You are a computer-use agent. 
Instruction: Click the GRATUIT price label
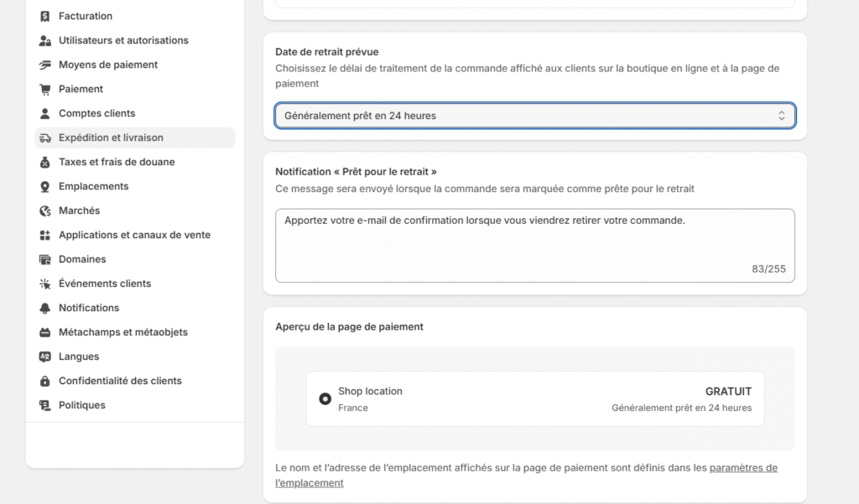[728, 392]
